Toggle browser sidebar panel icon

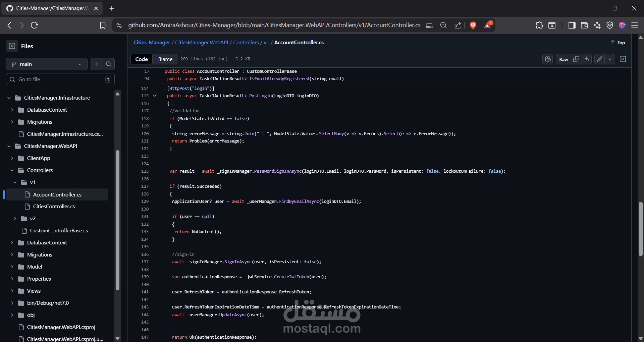(572, 25)
